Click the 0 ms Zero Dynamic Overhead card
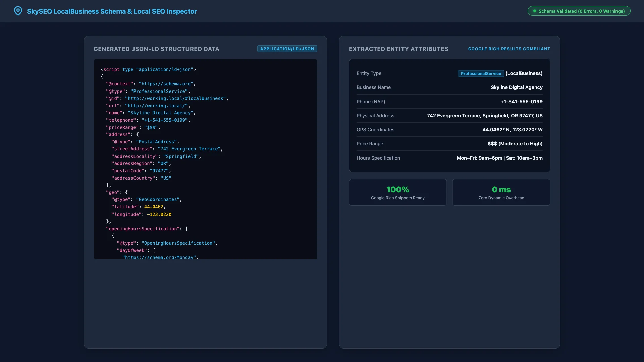 pos(501,192)
